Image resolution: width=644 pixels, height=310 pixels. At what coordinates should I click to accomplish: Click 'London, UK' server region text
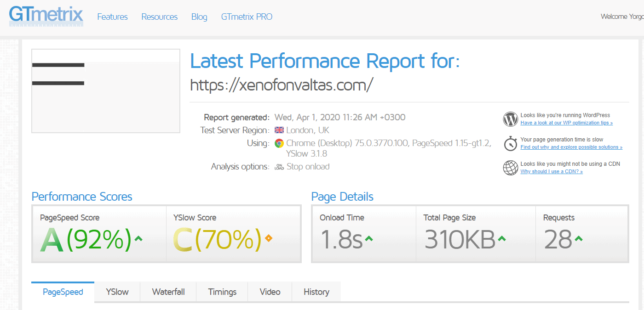click(308, 130)
